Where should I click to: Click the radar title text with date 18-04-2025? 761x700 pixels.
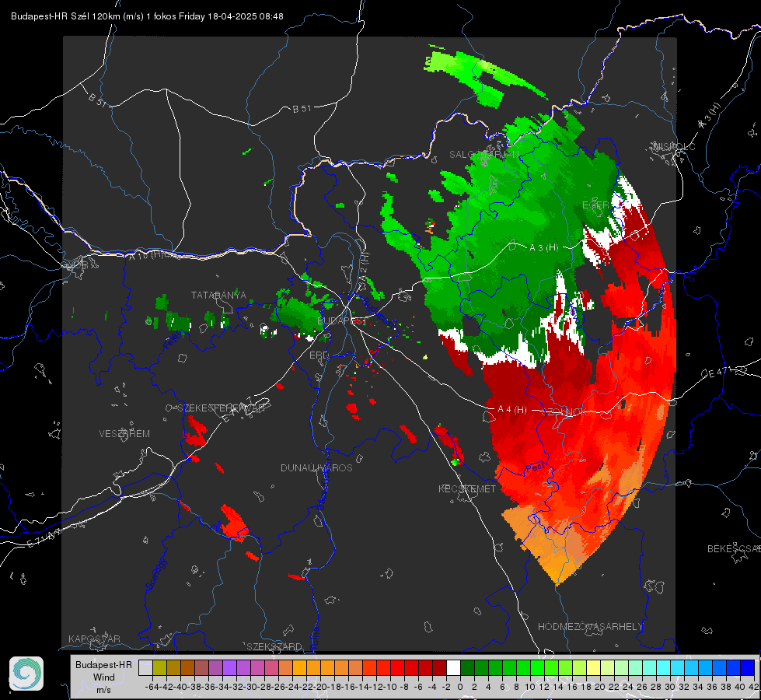point(147,16)
